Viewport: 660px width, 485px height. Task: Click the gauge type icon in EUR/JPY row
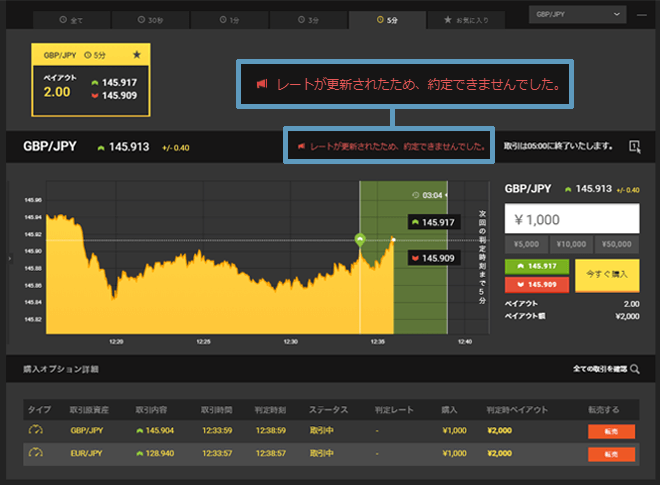click(36, 453)
